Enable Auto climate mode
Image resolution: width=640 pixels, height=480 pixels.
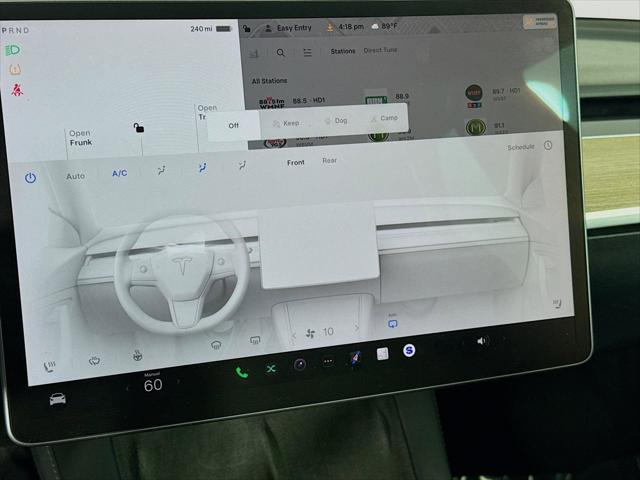(76, 176)
